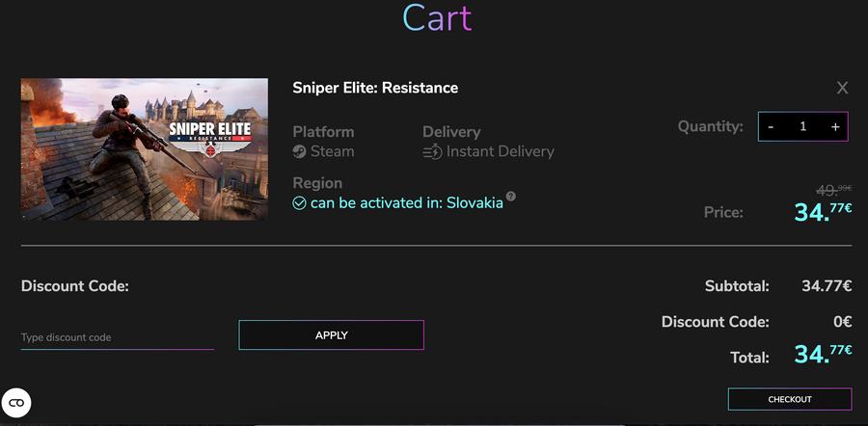Open the round widget icon in bottom corner
The height and width of the screenshot is (426, 868).
pos(16,403)
